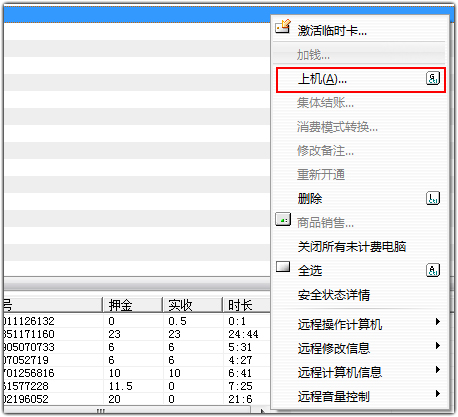Viewport: 458px width, 417px height.
Task: Expand 远程计算机信息 submenu arrow
Action: (438, 370)
